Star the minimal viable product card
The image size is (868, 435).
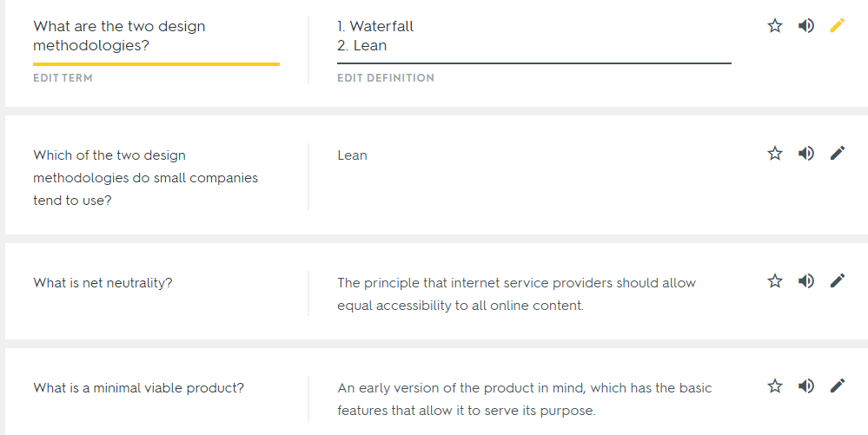tap(775, 386)
